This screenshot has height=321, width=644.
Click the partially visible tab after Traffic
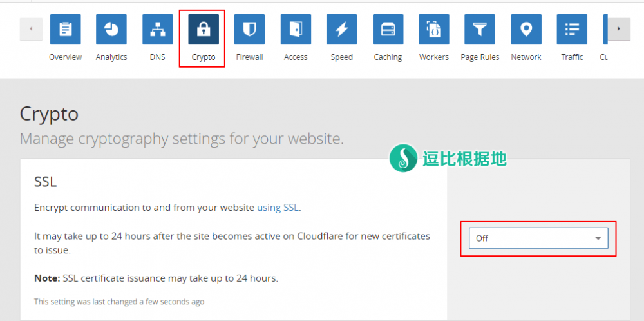605,39
